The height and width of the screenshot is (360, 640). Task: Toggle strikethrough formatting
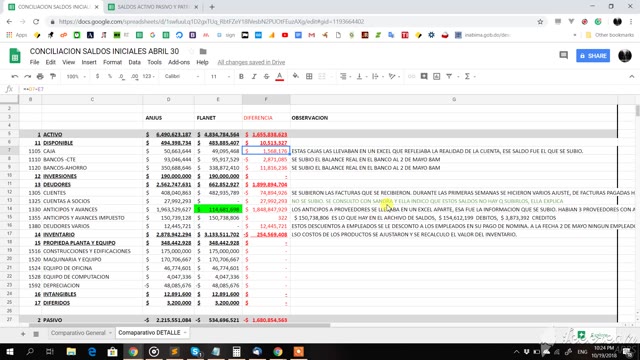(267, 76)
